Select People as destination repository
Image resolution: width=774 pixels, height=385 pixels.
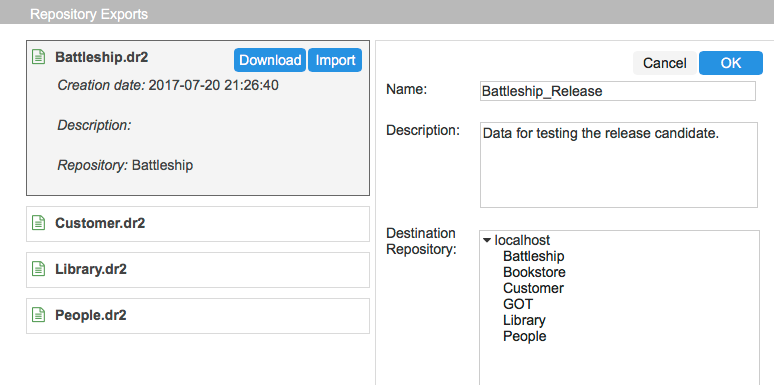tap(525, 336)
